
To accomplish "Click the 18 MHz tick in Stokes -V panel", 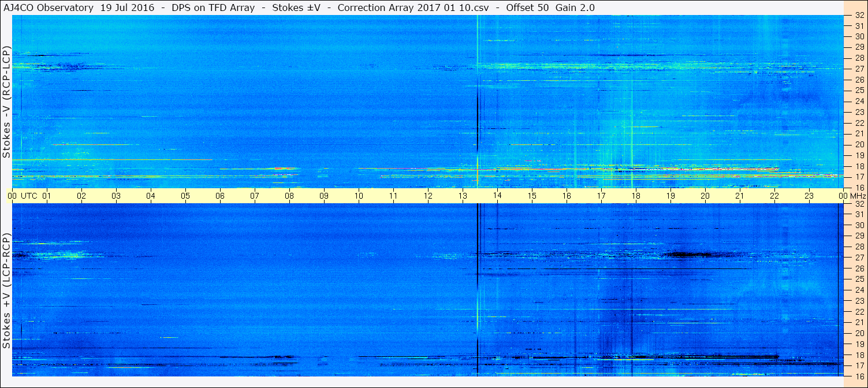I will tap(859, 166).
